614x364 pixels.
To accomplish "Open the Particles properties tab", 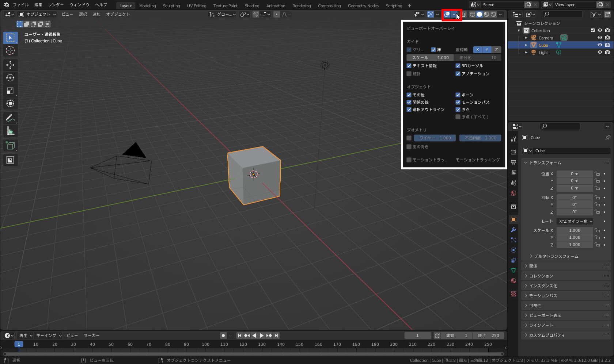I will [513, 240].
